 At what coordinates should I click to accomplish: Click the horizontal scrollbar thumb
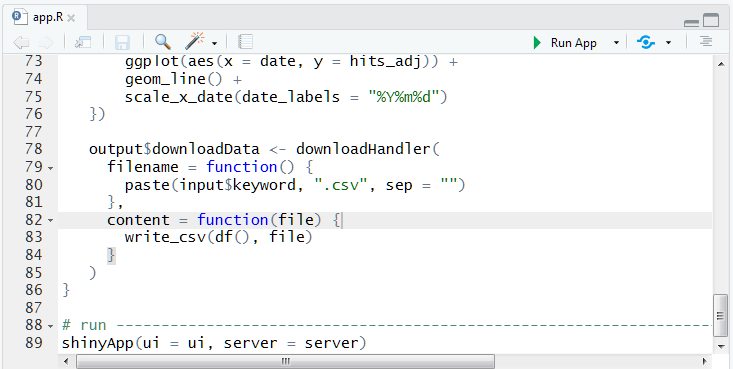tap(286, 361)
